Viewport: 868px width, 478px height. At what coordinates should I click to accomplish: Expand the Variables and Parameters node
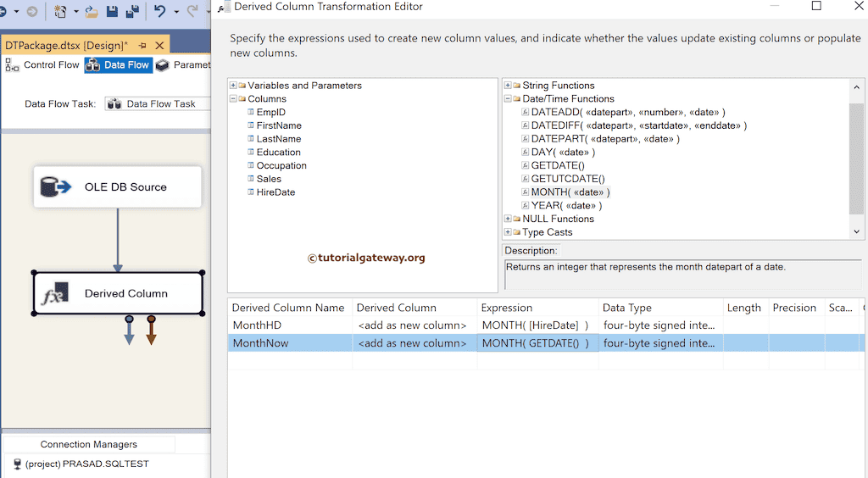(x=233, y=86)
